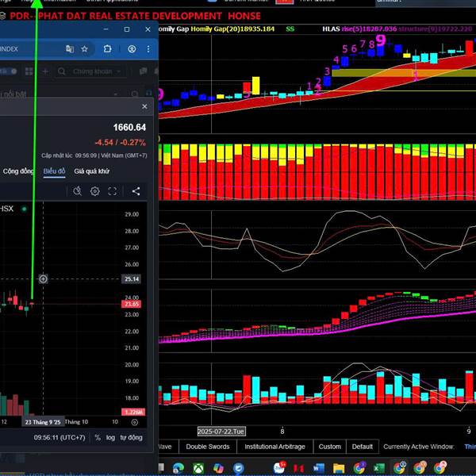Click the Homily Gap(20)18935.184 indicator label
476x476 pixels.
tap(232, 29)
